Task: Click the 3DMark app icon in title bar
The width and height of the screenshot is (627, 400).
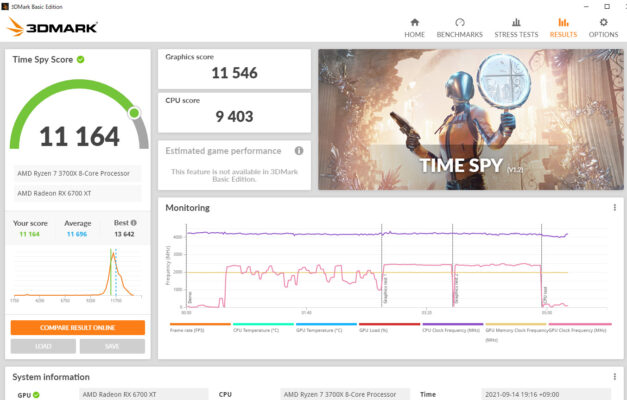Action: [5, 6]
